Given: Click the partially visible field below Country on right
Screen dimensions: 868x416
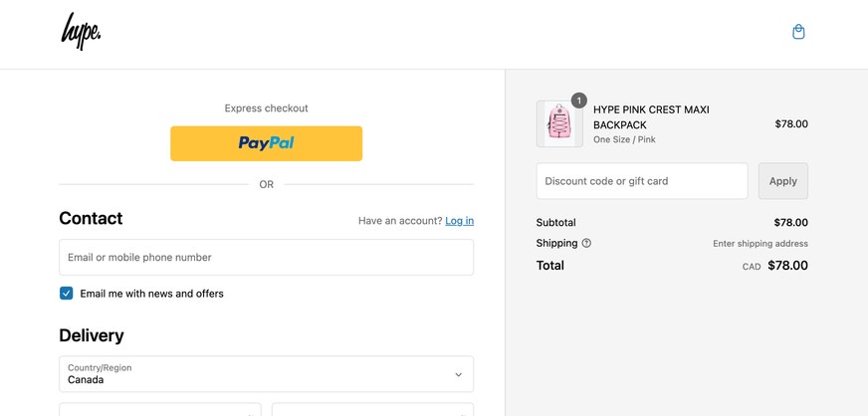Looking at the screenshot, I should 372,410.
